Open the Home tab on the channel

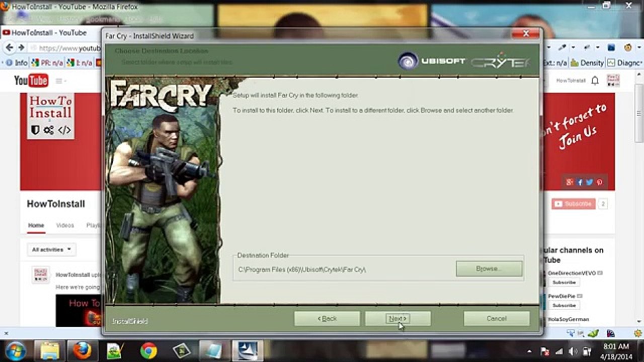tap(36, 226)
